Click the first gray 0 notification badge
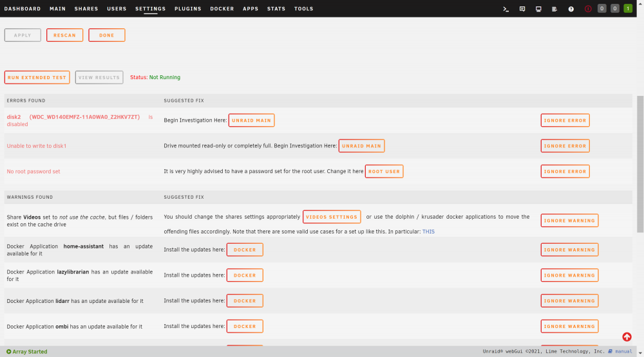 click(x=601, y=8)
